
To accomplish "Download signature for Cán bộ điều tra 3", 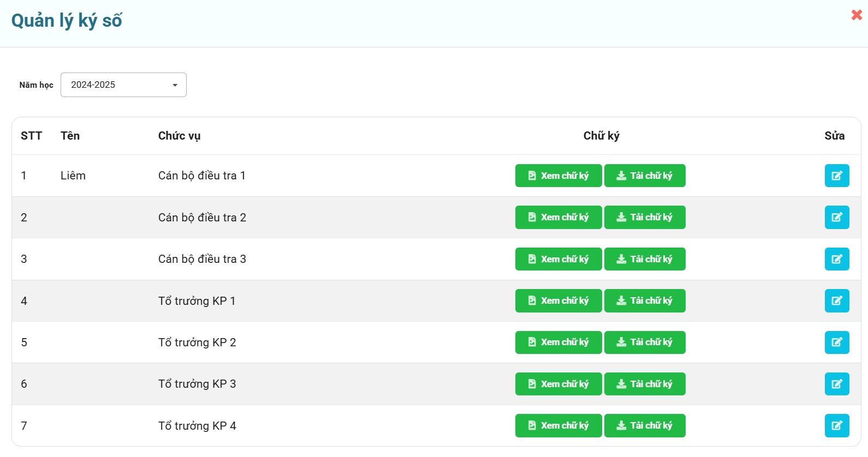I will click(x=644, y=259).
